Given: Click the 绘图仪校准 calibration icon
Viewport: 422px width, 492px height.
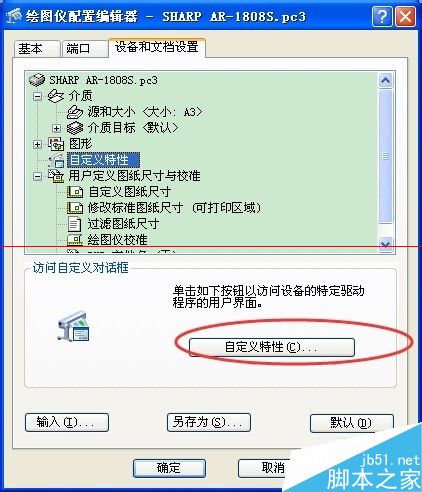Looking at the screenshot, I should pyautogui.click(x=75, y=240).
